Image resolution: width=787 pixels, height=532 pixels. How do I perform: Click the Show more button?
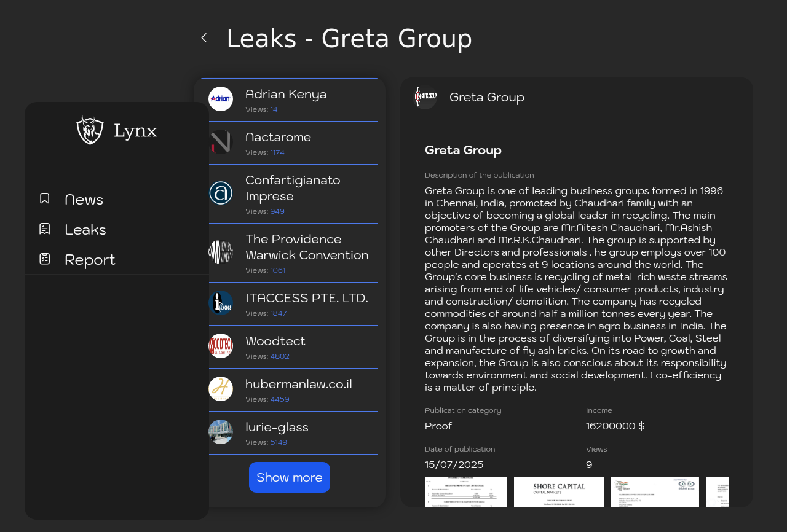pos(290,477)
